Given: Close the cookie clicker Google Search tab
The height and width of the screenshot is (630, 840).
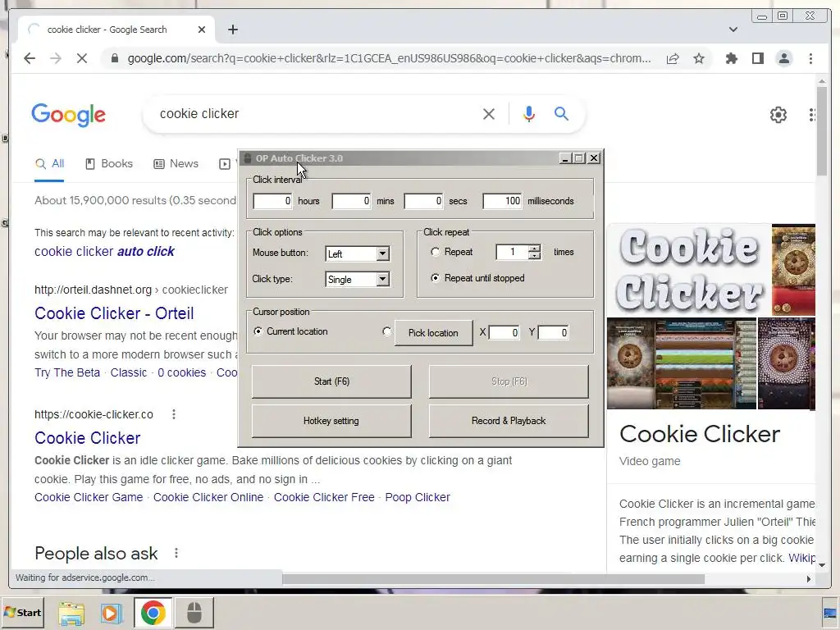Looking at the screenshot, I should click(202, 30).
